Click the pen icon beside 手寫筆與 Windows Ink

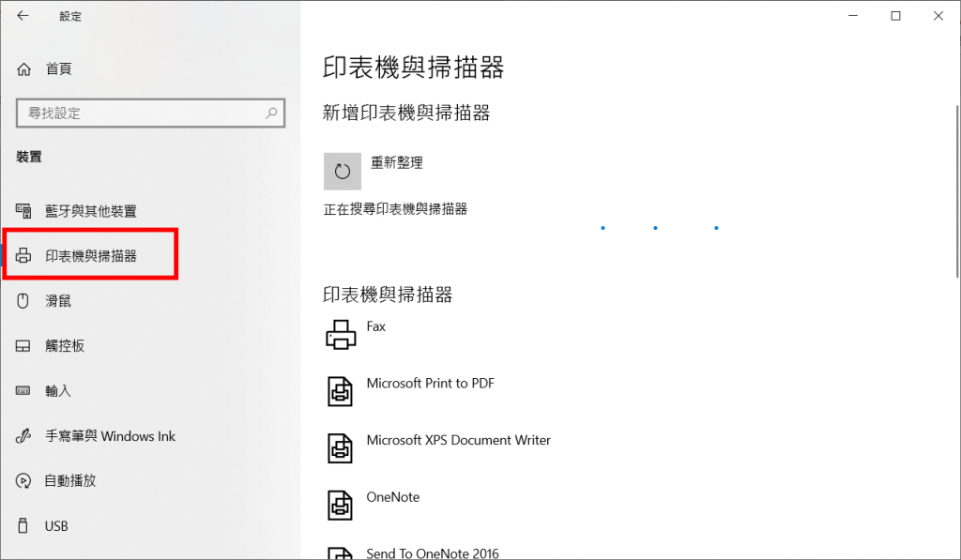point(23,436)
